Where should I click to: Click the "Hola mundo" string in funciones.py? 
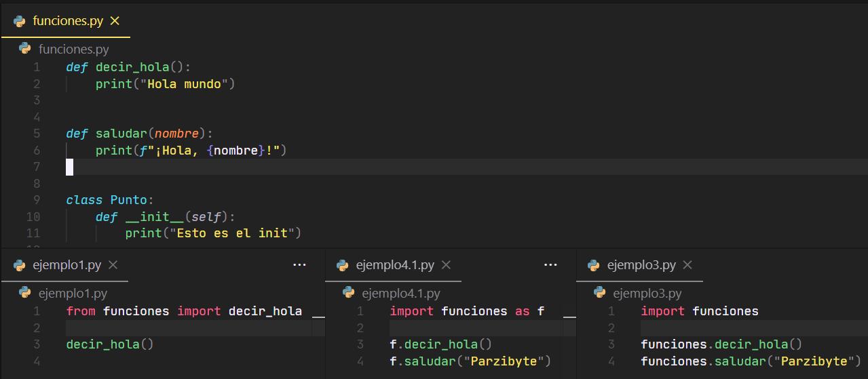[184, 84]
